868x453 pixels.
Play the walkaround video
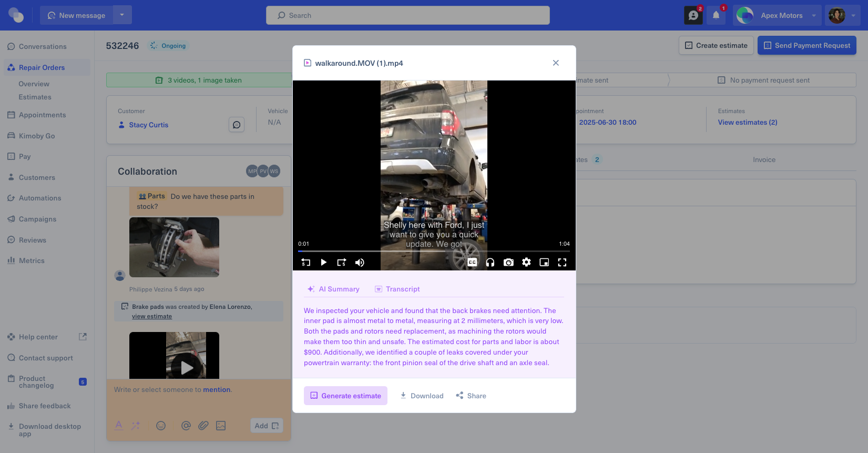(324, 262)
